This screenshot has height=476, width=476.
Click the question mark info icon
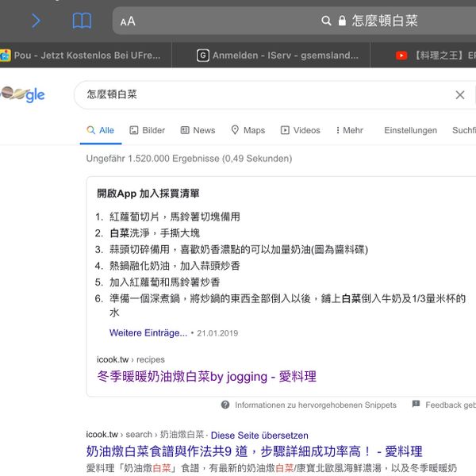pos(225,405)
